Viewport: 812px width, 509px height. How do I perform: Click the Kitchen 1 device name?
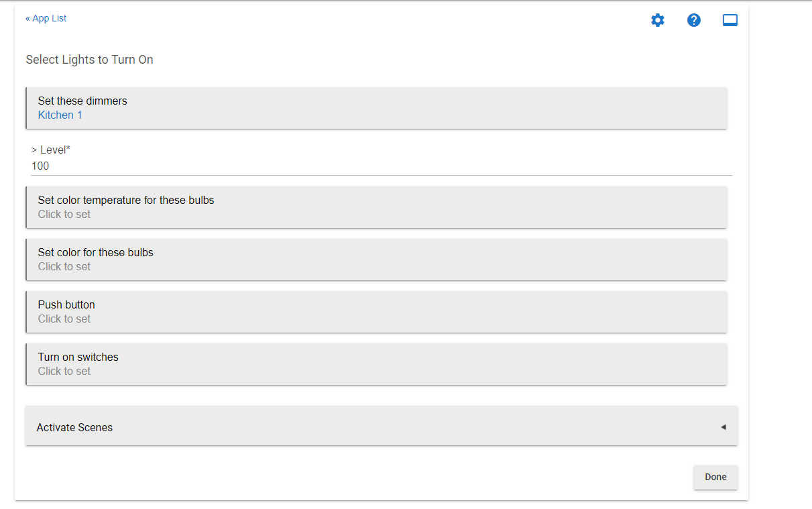[60, 115]
